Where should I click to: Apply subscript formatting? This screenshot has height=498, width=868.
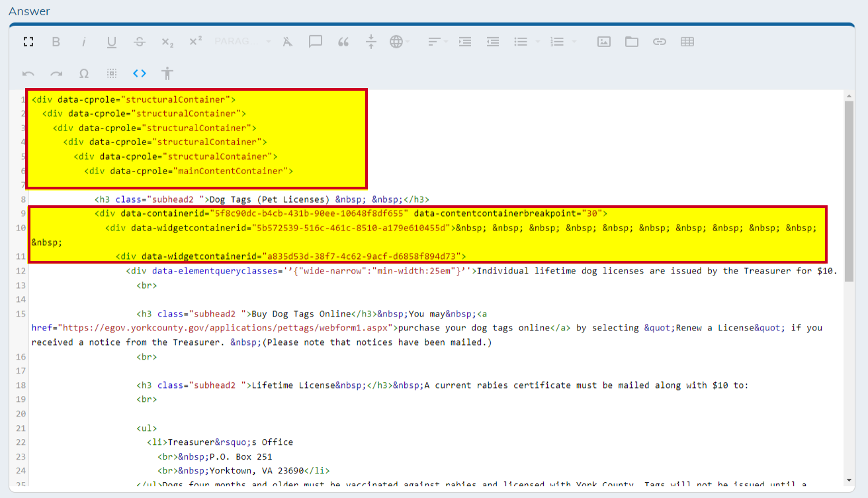(167, 42)
